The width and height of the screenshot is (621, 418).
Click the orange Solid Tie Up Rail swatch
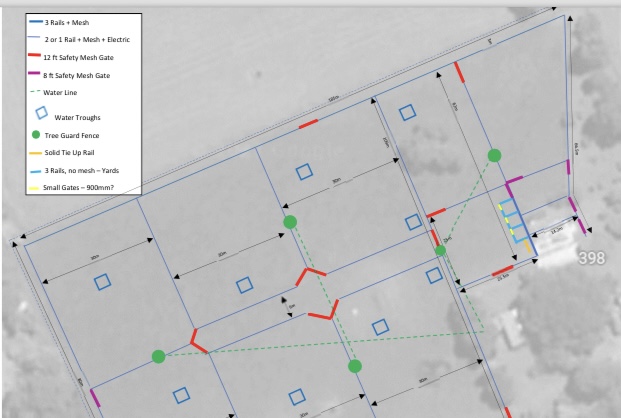click(x=38, y=153)
